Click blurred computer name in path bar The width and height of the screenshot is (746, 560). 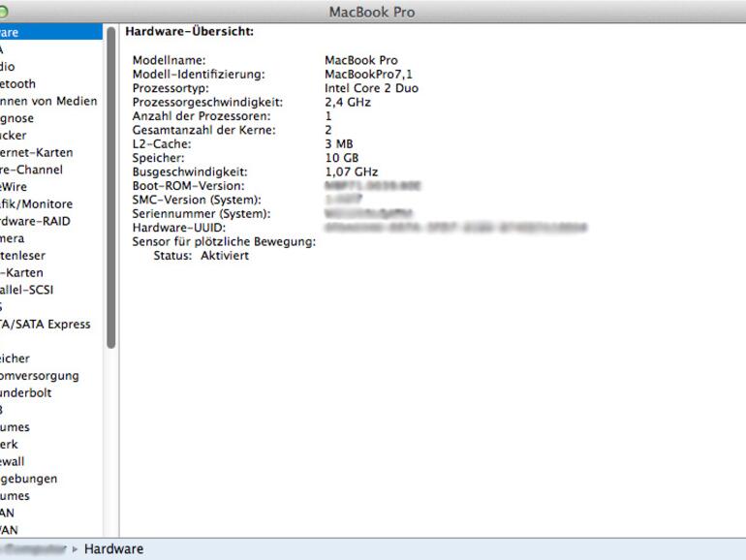(33, 548)
